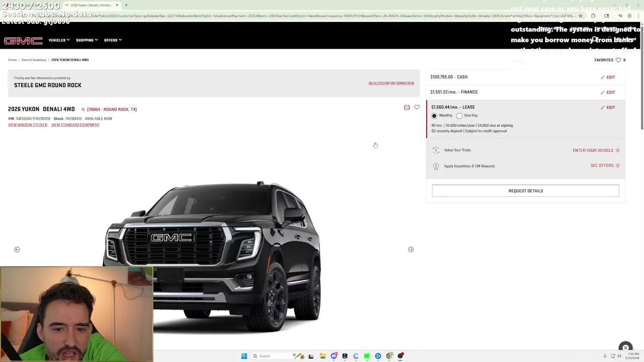This screenshot has height=362, width=644.
Task: Open the Chrome taskbar icon
Action: [x=389, y=356]
